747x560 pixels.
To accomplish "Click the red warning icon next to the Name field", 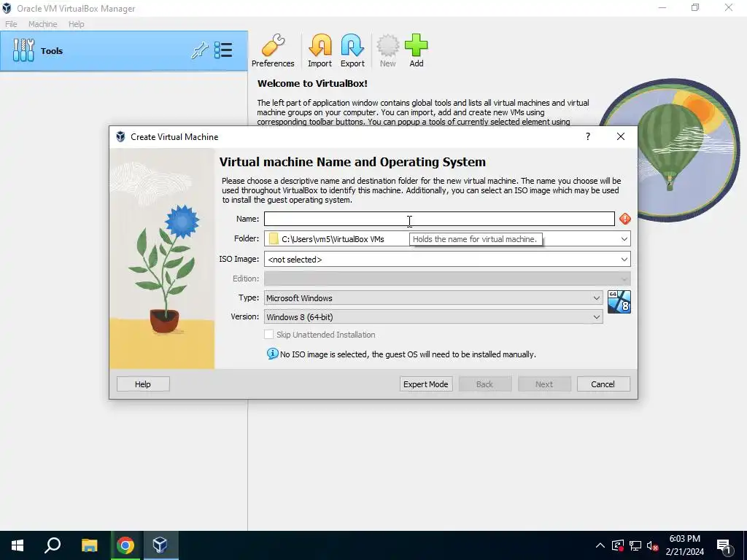I will (x=625, y=219).
